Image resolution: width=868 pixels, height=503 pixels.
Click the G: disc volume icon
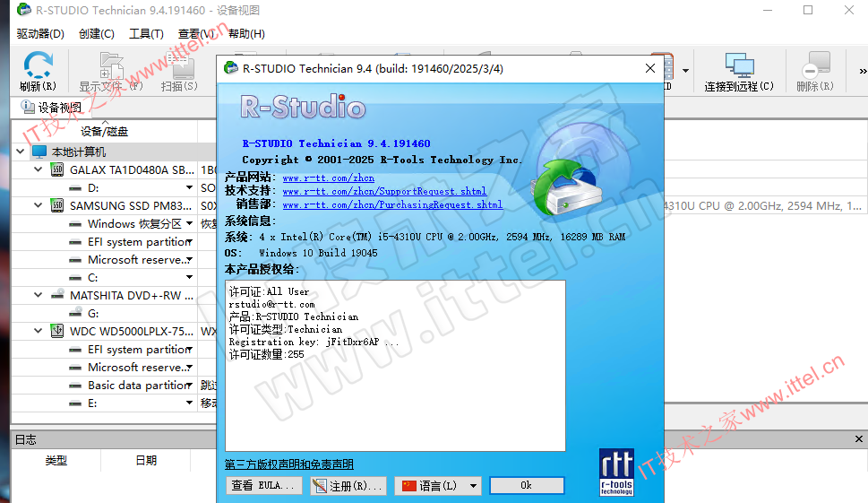pyautogui.click(x=75, y=312)
